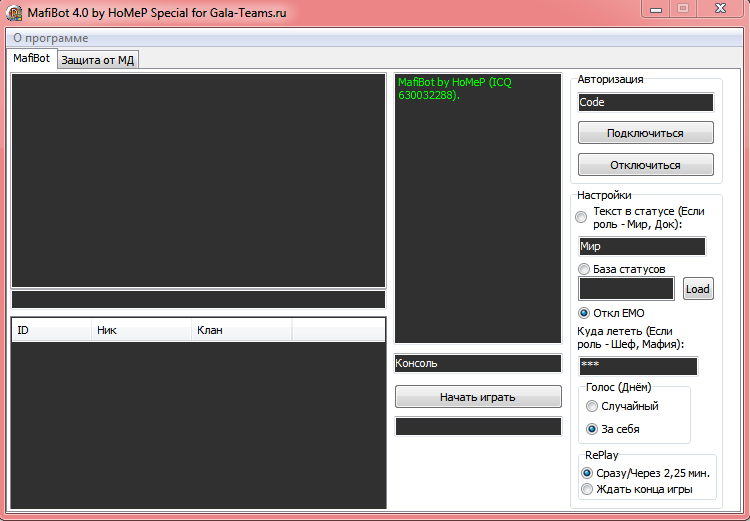Select 'Текст в статусе' radio option

[582, 217]
